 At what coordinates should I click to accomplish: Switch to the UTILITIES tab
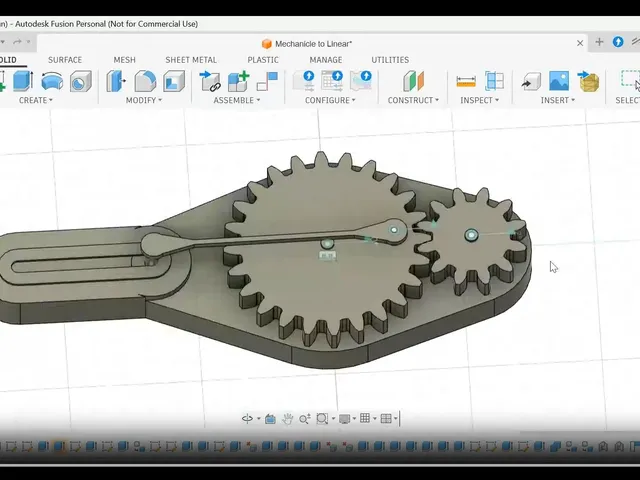click(x=390, y=60)
